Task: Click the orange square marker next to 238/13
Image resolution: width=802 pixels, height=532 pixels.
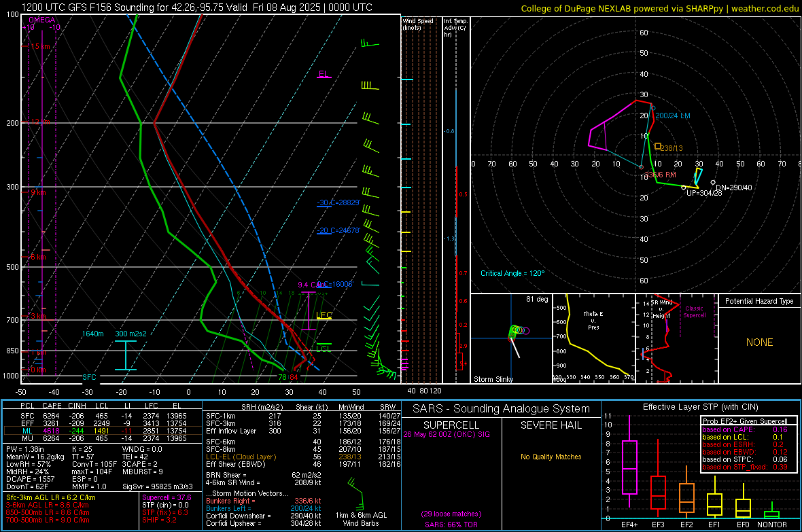Action: pyautogui.click(x=658, y=146)
